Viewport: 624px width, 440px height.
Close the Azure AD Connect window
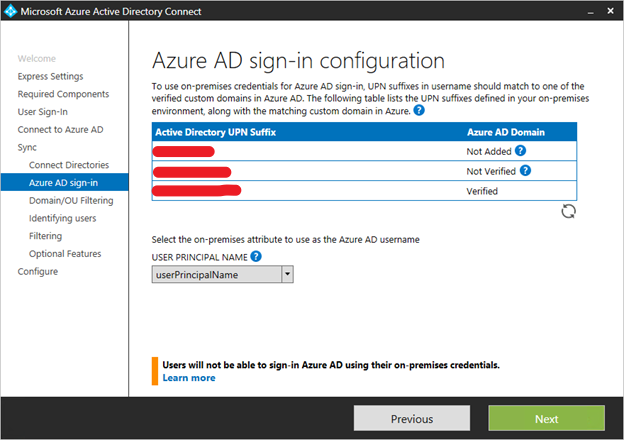pyautogui.click(x=610, y=11)
